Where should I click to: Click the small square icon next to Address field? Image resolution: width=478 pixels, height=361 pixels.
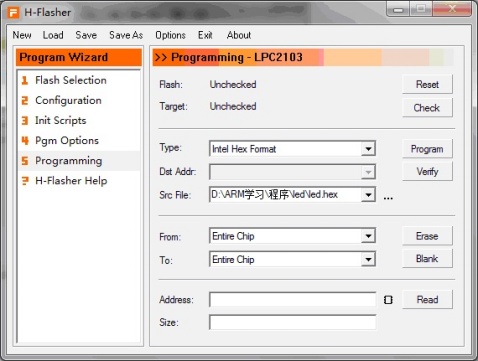pyautogui.click(x=388, y=300)
